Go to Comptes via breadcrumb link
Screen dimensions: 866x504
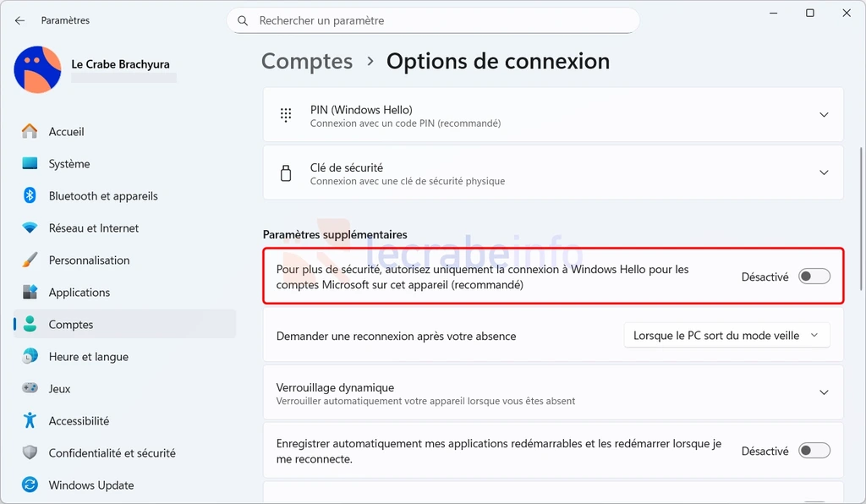(307, 61)
